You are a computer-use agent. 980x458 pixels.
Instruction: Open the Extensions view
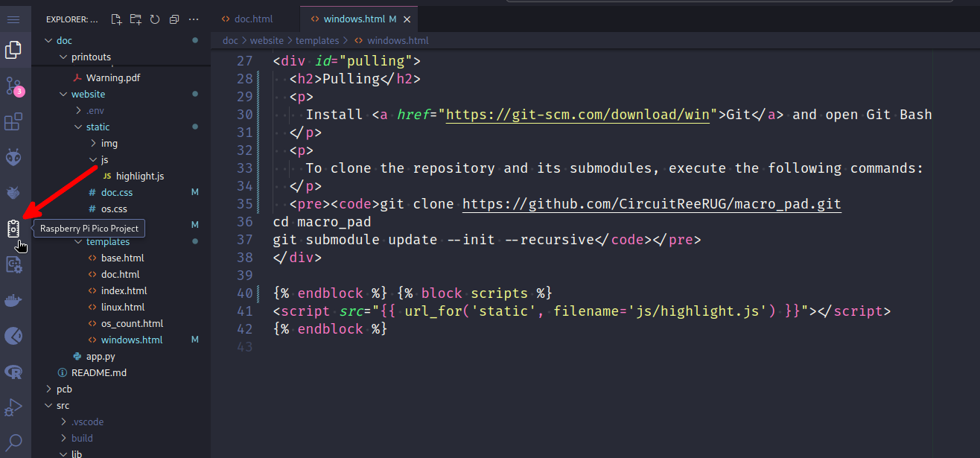coord(13,121)
